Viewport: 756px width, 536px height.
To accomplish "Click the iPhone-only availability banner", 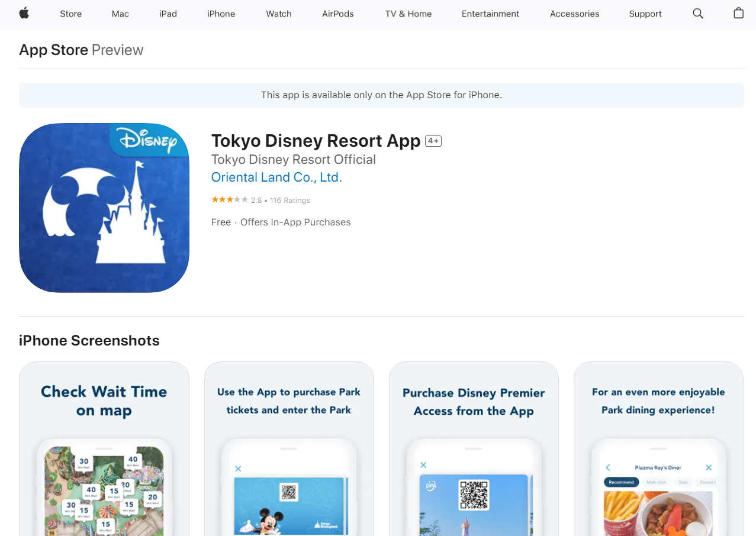I will (381, 95).
